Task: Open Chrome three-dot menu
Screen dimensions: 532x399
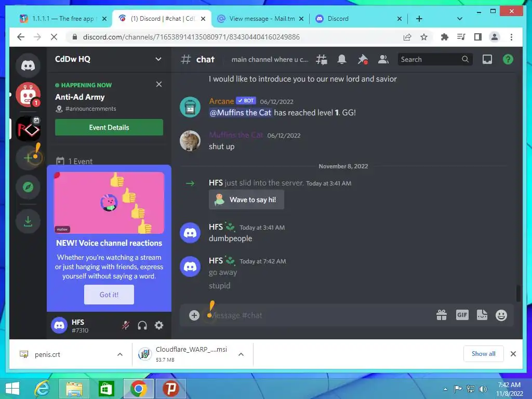Action: tap(511, 37)
